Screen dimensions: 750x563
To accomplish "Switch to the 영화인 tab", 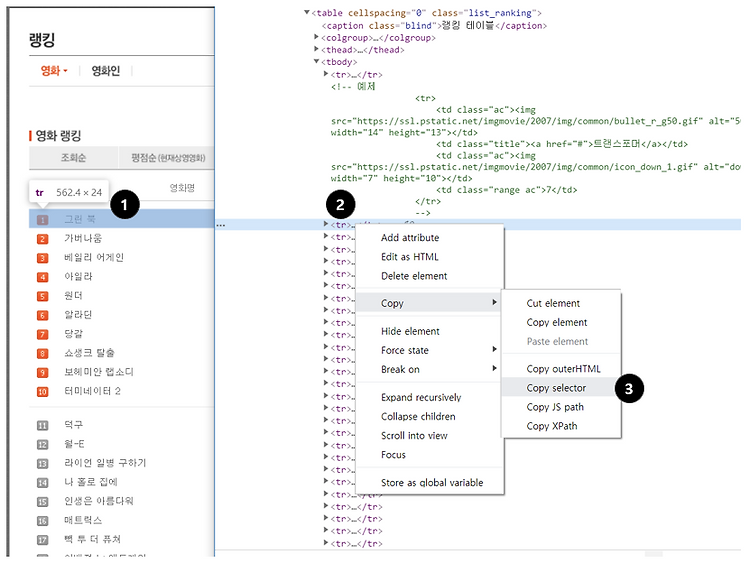I will coord(106,71).
